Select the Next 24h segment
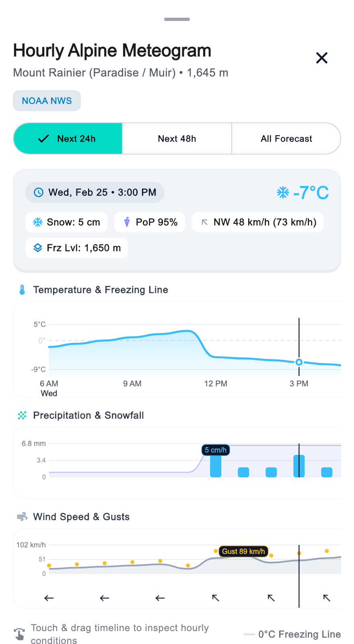 point(68,138)
